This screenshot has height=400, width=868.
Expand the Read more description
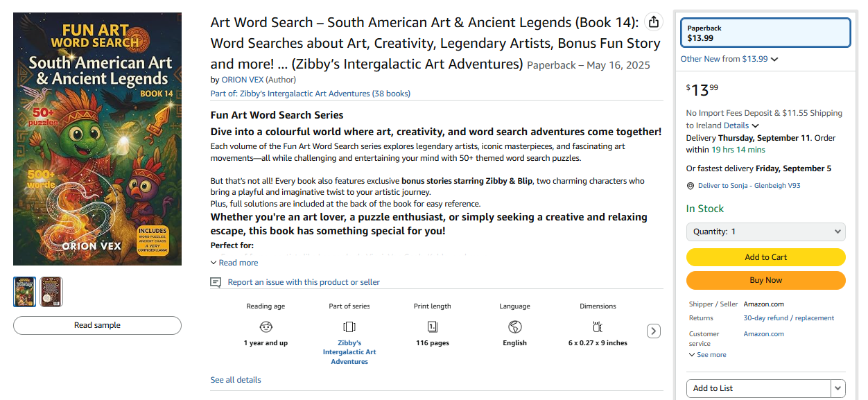point(234,263)
